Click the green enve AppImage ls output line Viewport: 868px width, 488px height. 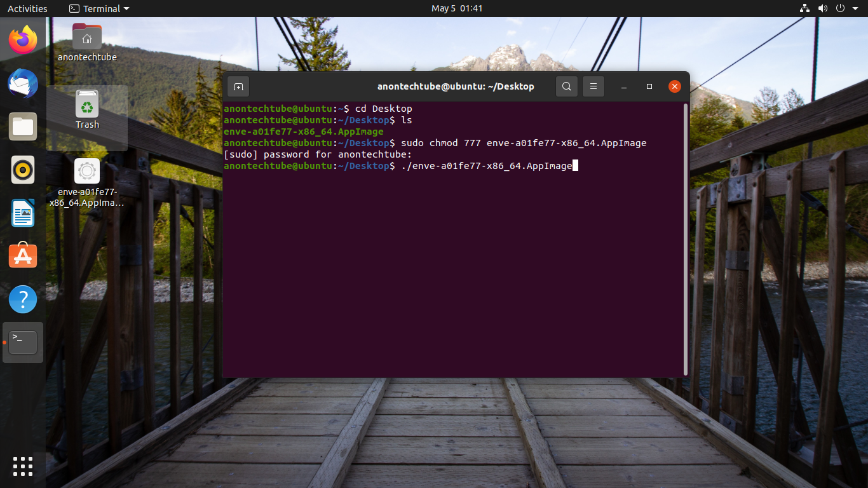tap(304, 132)
